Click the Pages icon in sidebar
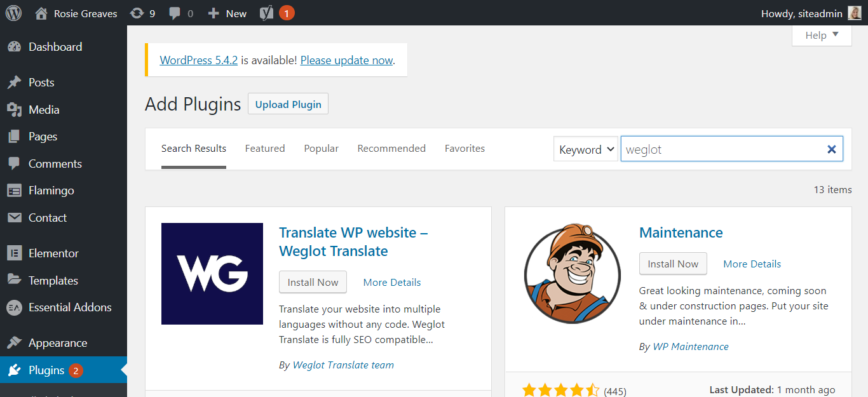 [x=14, y=137]
